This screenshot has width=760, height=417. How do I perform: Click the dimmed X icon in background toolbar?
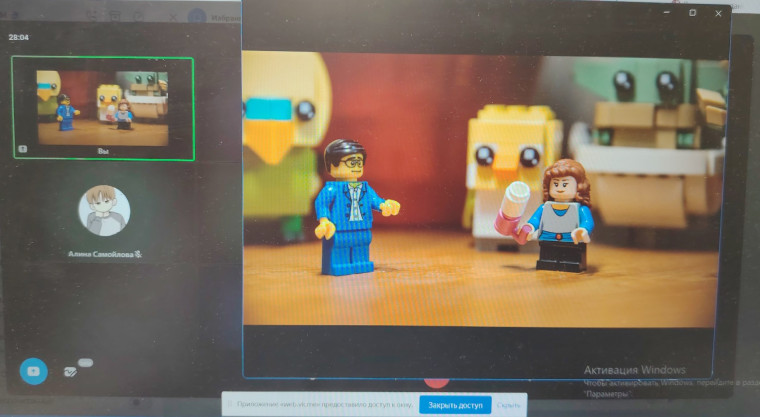[173, 17]
